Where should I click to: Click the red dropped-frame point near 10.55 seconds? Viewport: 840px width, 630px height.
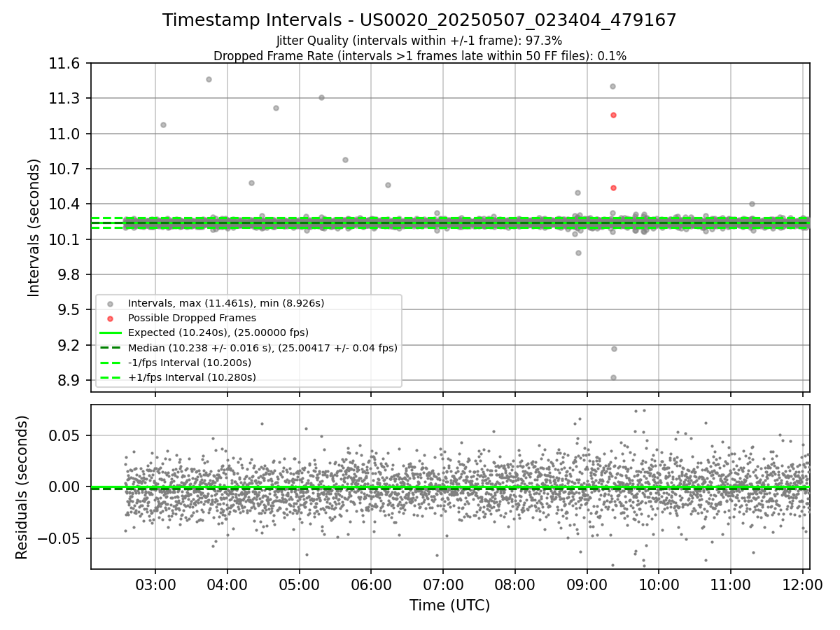[x=613, y=188]
